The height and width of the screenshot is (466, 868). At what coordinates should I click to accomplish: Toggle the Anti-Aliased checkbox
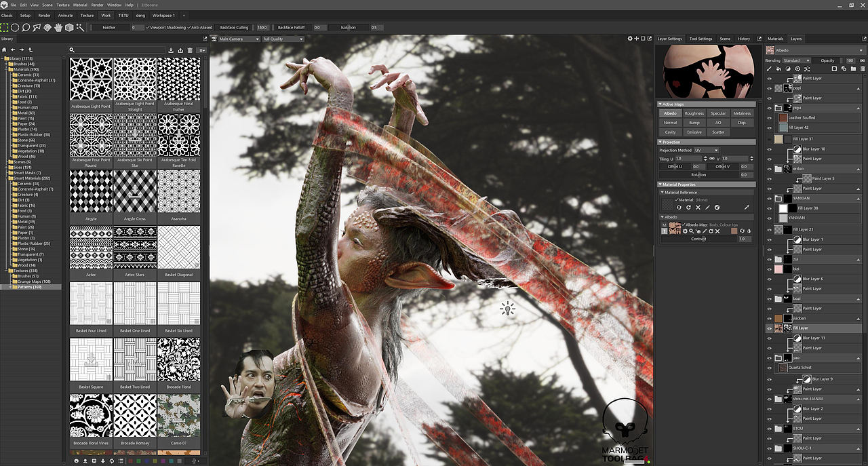tap(189, 28)
